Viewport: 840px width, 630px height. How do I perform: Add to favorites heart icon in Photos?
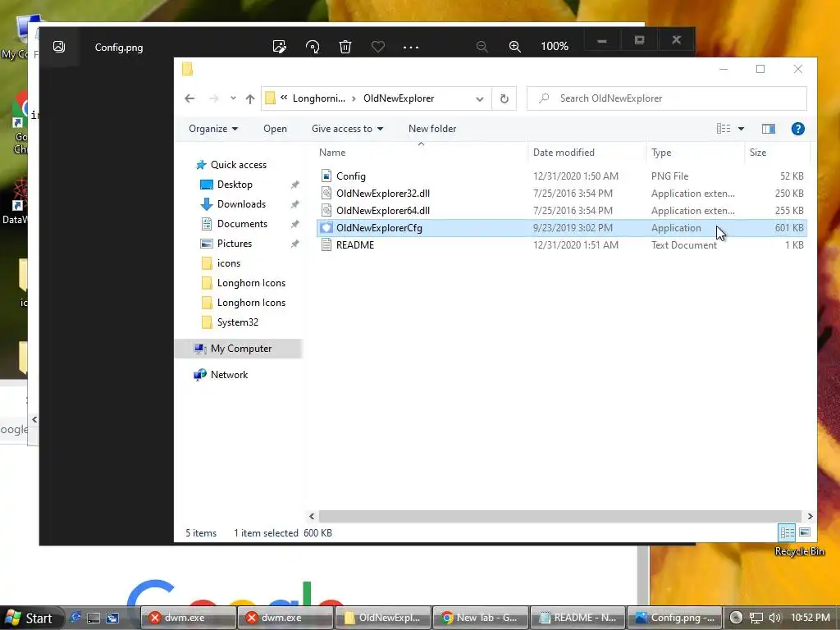[x=378, y=47]
